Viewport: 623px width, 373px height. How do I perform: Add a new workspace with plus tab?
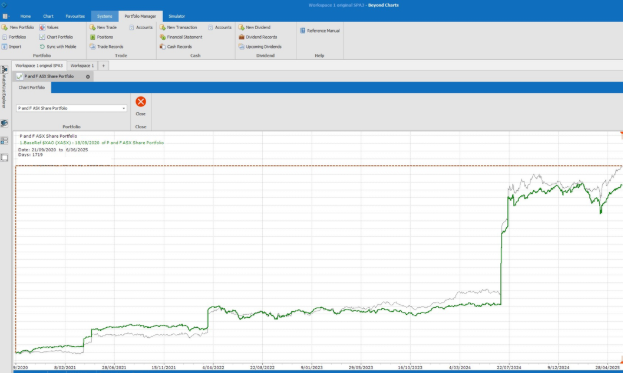pos(103,66)
